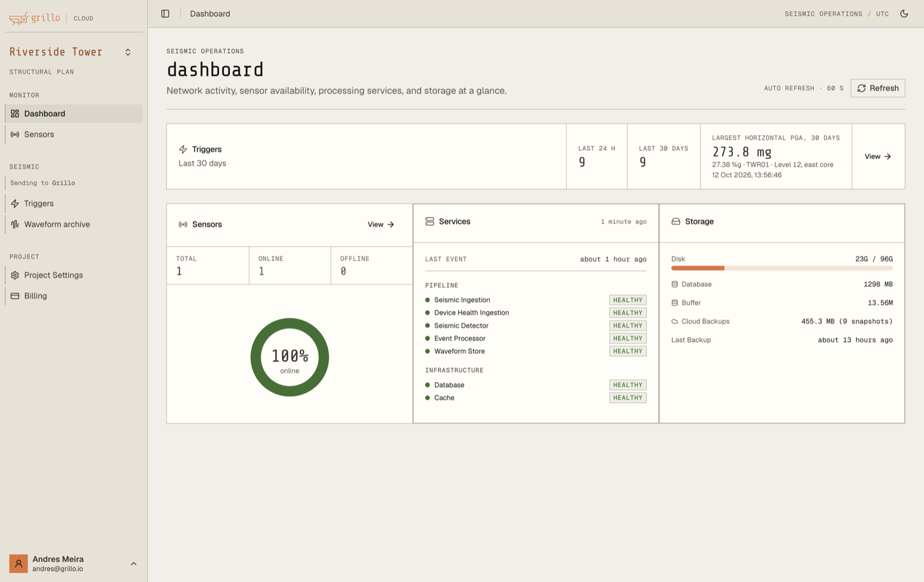Viewport: 924px width, 582px height.
Task: Click the 455.3 MB (9 snapshots) value
Action: tap(847, 321)
